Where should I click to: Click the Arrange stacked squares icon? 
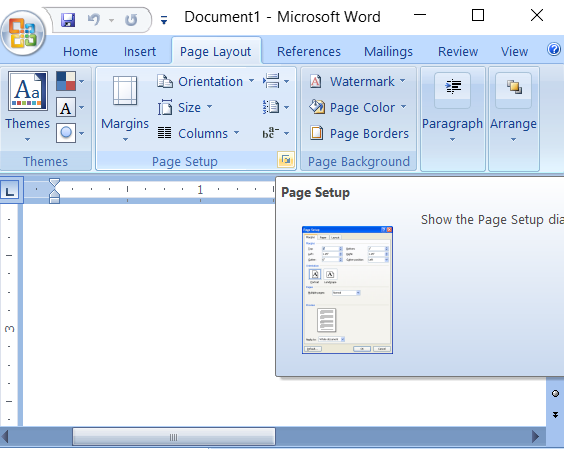click(x=514, y=87)
